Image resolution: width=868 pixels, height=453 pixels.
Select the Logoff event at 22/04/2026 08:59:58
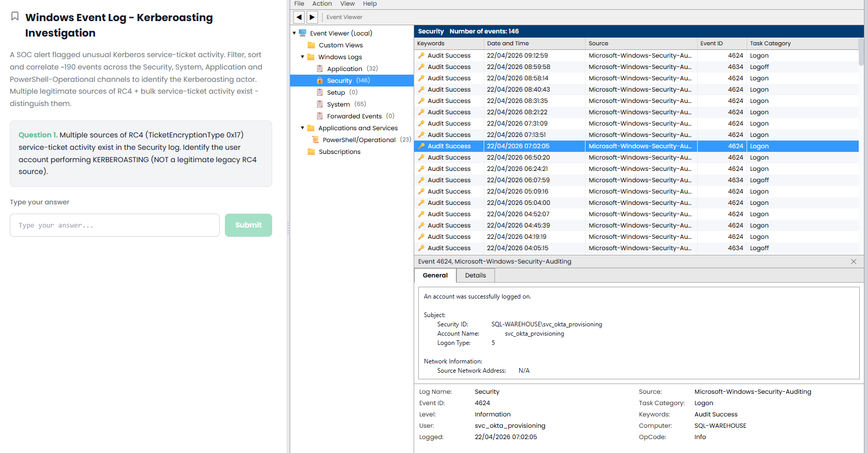coord(636,67)
